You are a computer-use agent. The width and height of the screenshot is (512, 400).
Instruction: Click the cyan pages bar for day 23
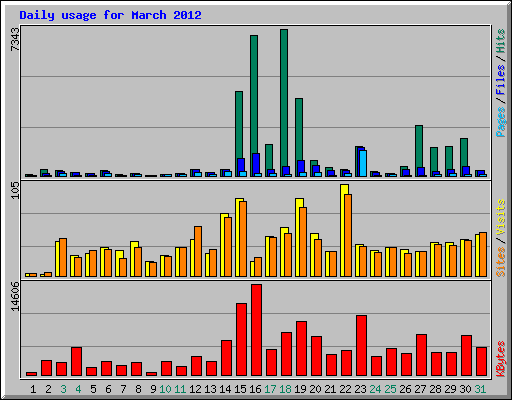click(x=363, y=163)
